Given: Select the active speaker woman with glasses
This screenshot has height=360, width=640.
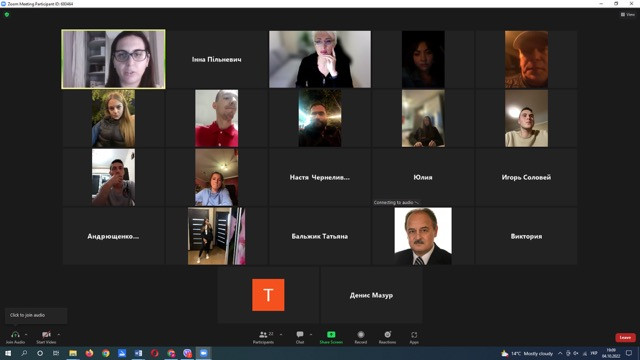Looking at the screenshot, I should 113,59.
